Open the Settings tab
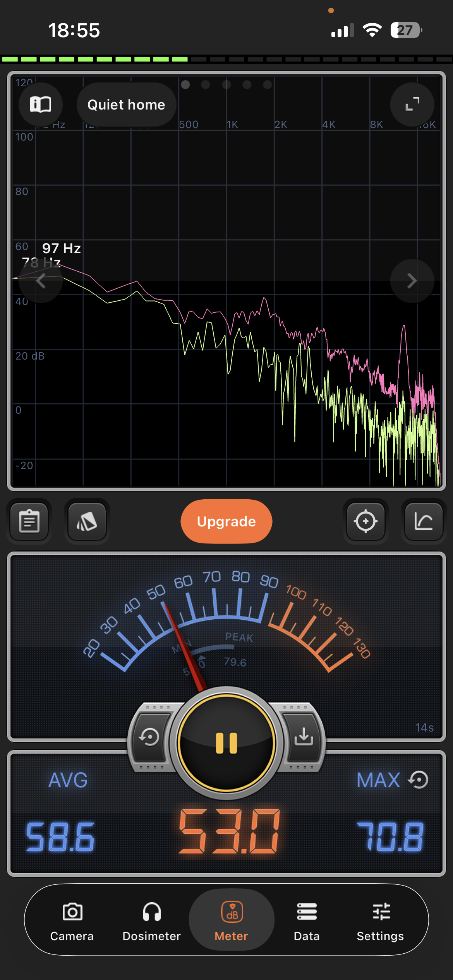 380,920
